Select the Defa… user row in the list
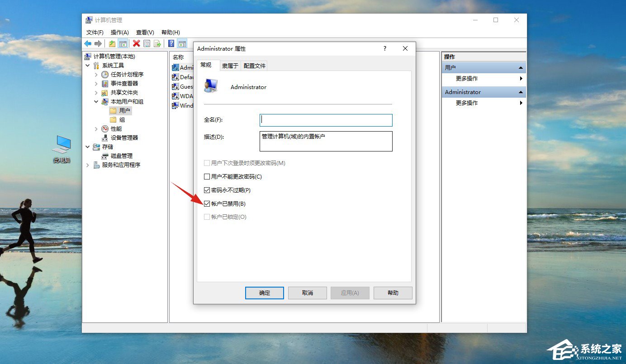Viewport: 626px width, 364px height. [182, 77]
